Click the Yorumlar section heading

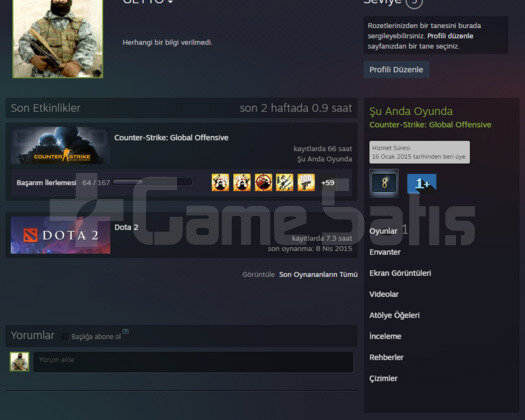click(x=32, y=335)
